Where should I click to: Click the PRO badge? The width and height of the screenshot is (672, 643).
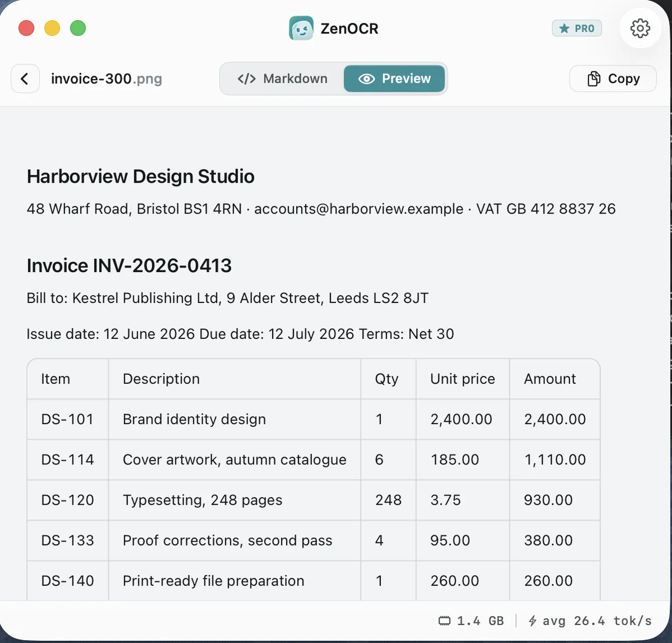(x=577, y=28)
